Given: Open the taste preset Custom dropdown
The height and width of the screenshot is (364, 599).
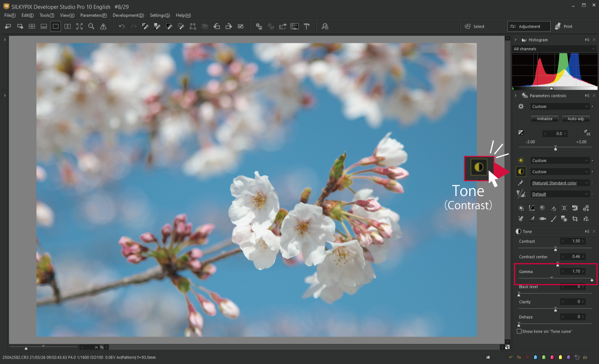Looking at the screenshot, I should 560,106.
